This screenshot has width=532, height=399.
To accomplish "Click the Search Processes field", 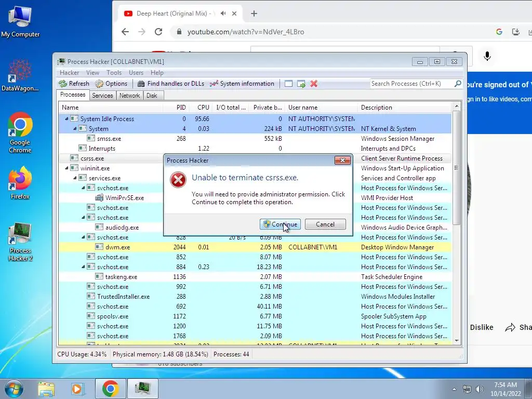I will [411, 84].
